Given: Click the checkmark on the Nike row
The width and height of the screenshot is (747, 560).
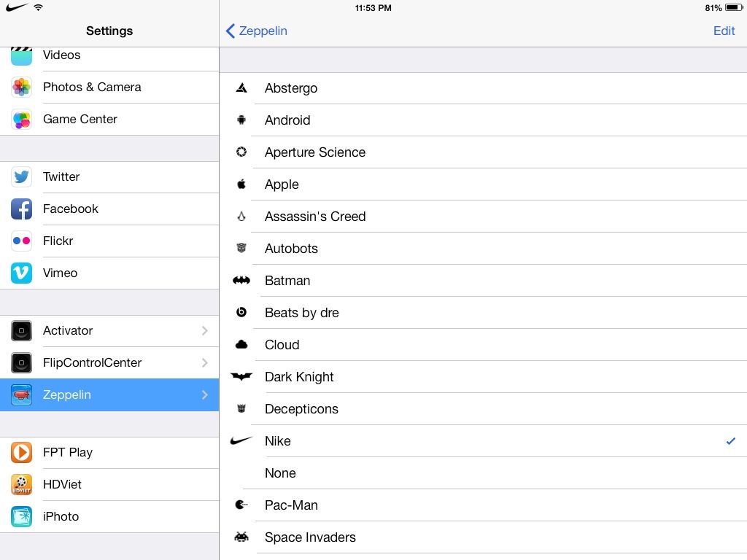Looking at the screenshot, I should click(x=731, y=441).
